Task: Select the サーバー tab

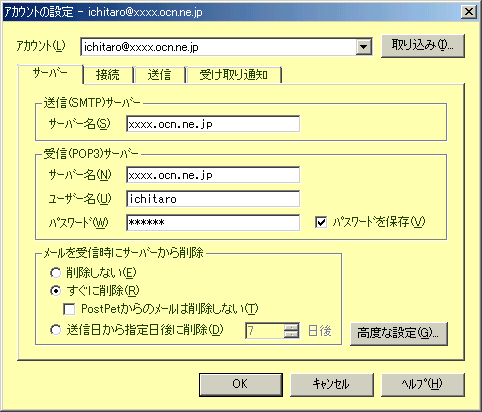Action: pyautogui.click(x=50, y=74)
